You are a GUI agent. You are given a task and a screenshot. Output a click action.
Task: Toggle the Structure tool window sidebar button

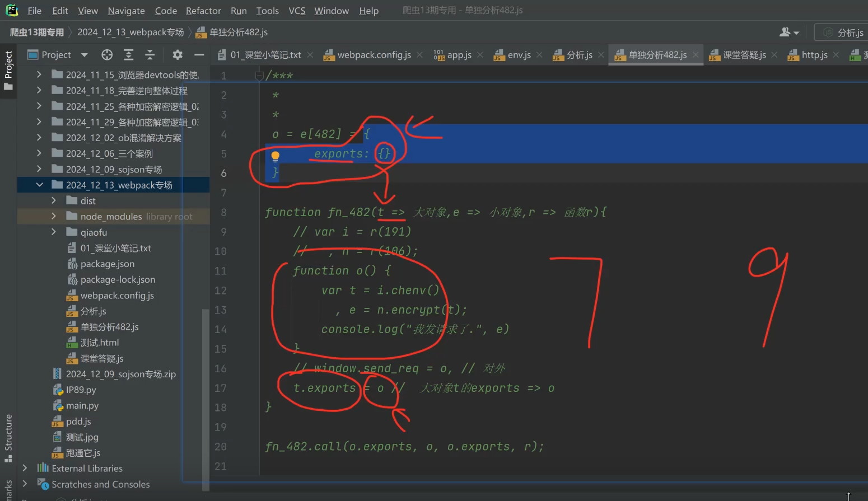tap(8, 438)
